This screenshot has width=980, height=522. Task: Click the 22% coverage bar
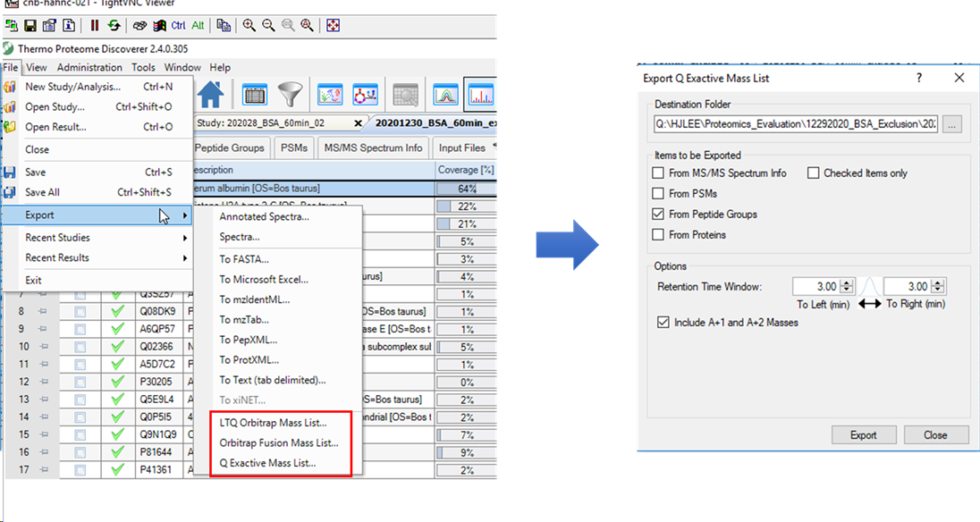click(466, 206)
